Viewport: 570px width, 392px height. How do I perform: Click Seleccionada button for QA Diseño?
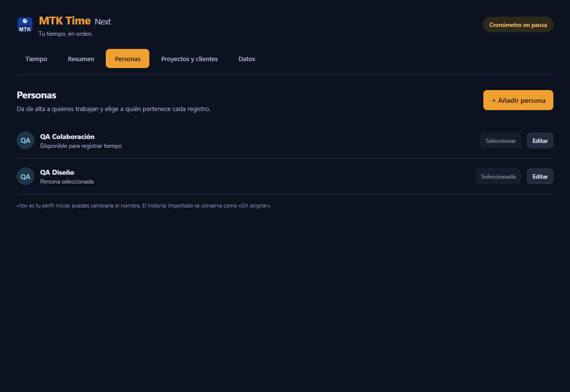point(499,177)
